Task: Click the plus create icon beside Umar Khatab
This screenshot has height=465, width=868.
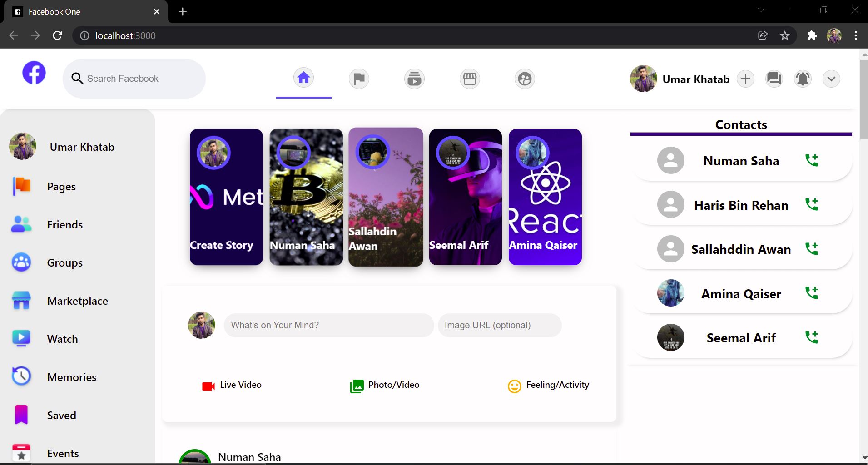Action: pos(744,79)
